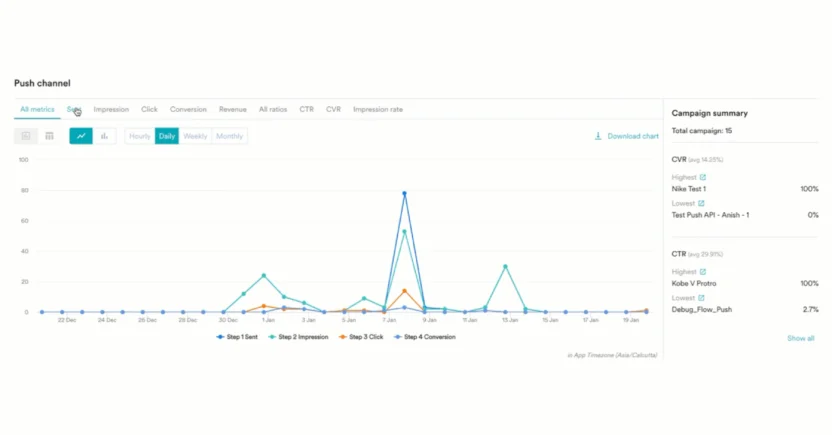Open the Sent tab
Screen dimensions: 832x435
[x=74, y=109]
